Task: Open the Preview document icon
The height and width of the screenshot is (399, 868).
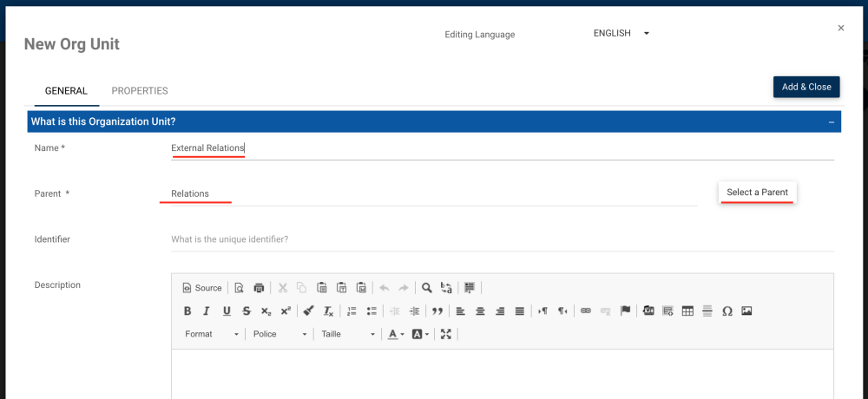Action: (240, 288)
